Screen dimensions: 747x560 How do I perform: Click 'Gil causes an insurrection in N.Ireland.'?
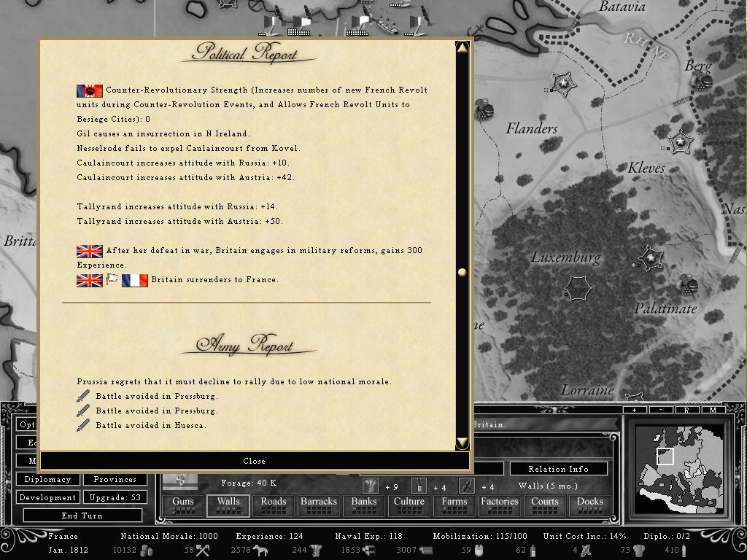163,134
